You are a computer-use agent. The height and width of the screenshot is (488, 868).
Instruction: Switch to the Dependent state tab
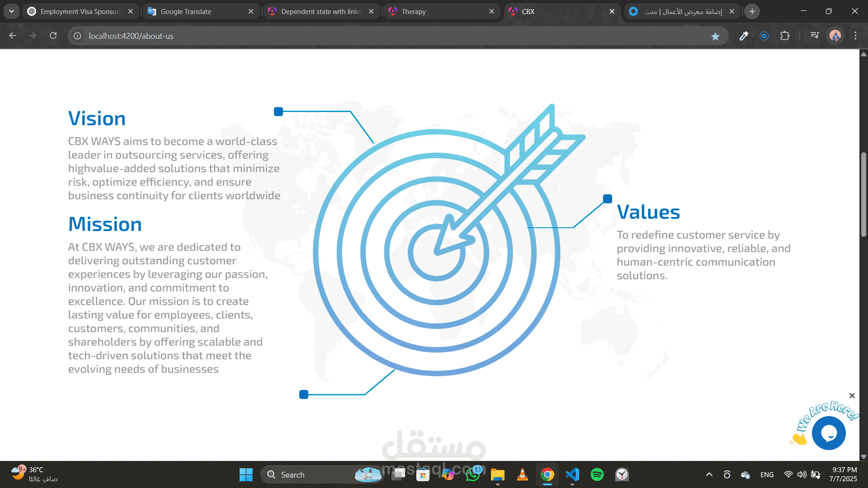[x=321, y=11]
